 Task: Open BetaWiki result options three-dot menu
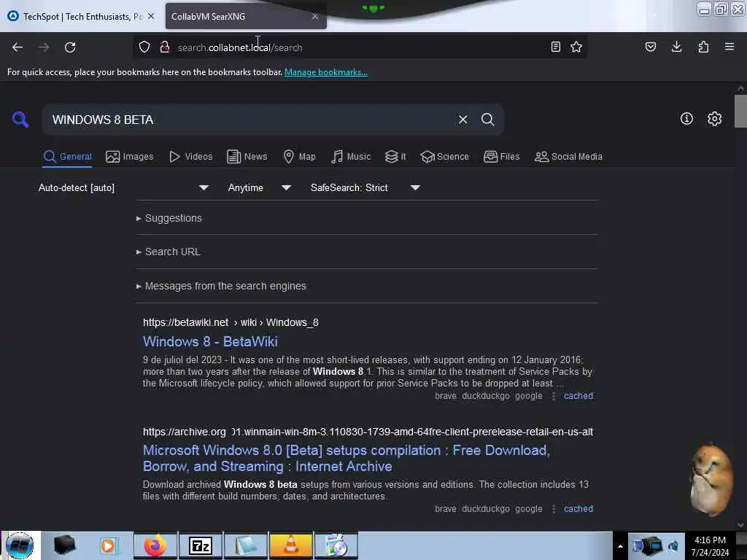553,396
